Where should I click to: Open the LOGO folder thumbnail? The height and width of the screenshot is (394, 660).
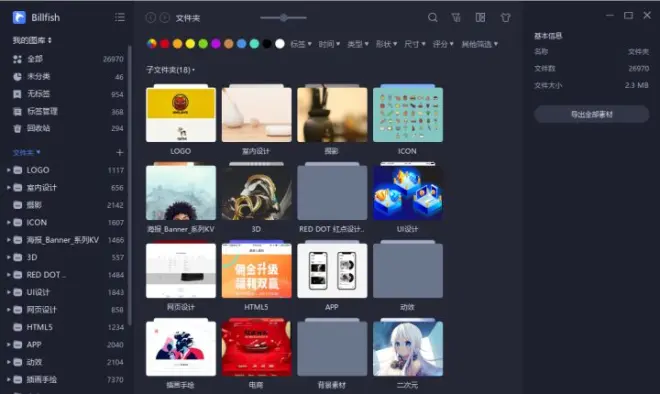[181, 113]
